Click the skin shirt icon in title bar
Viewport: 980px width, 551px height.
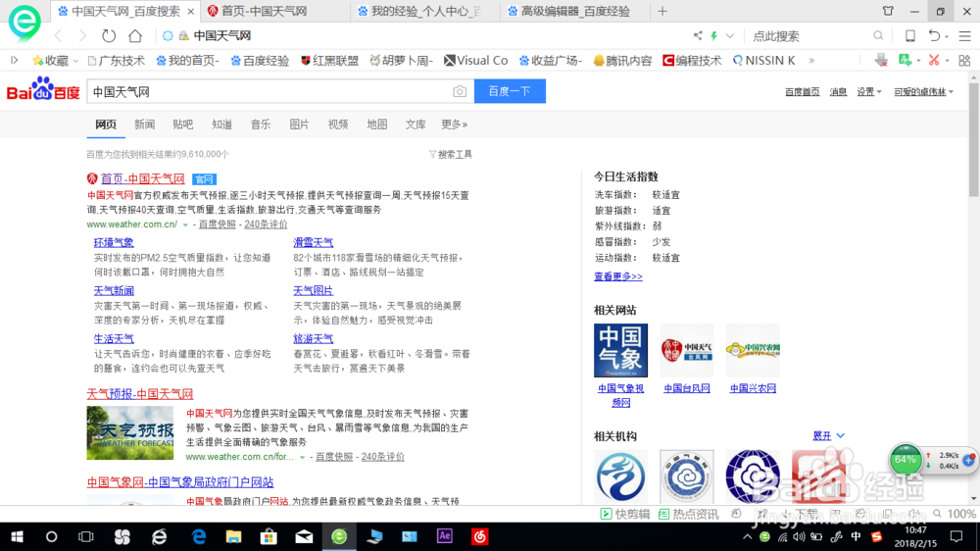click(888, 11)
